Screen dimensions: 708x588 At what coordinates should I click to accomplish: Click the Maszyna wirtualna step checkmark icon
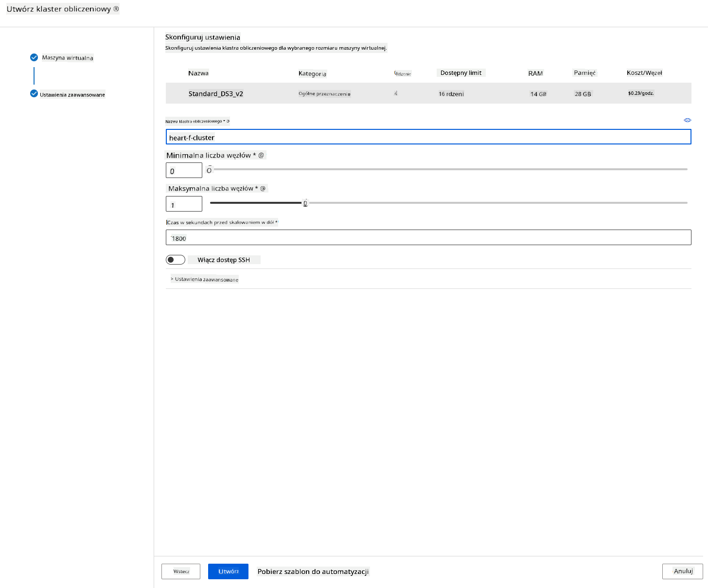pyautogui.click(x=34, y=57)
